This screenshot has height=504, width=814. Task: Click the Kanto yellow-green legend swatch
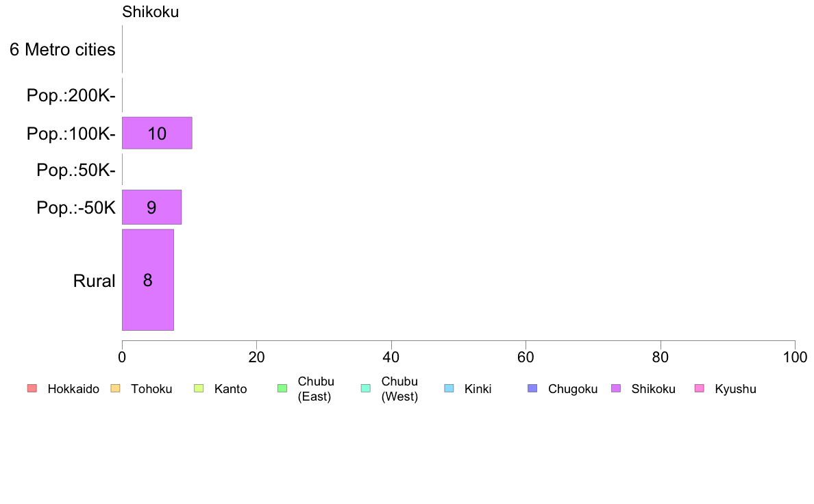199,388
